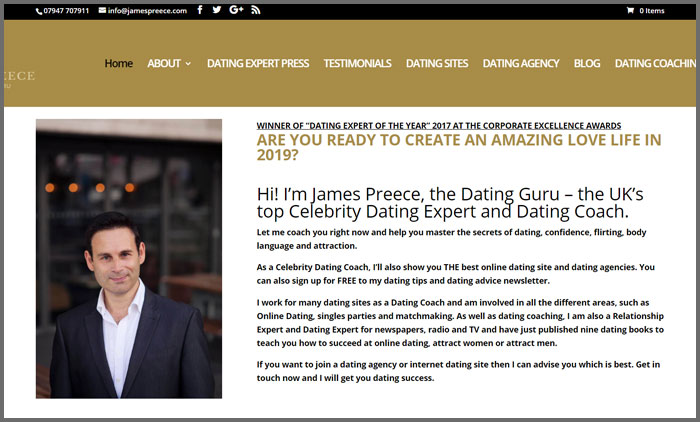Open the Google Plus icon
The width and height of the screenshot is (700, 422).
point(236,10)
